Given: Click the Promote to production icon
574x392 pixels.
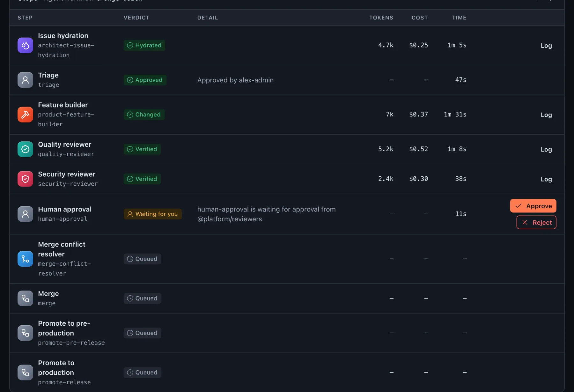Looking at the screenshot, I should click(x=25, y=373).
